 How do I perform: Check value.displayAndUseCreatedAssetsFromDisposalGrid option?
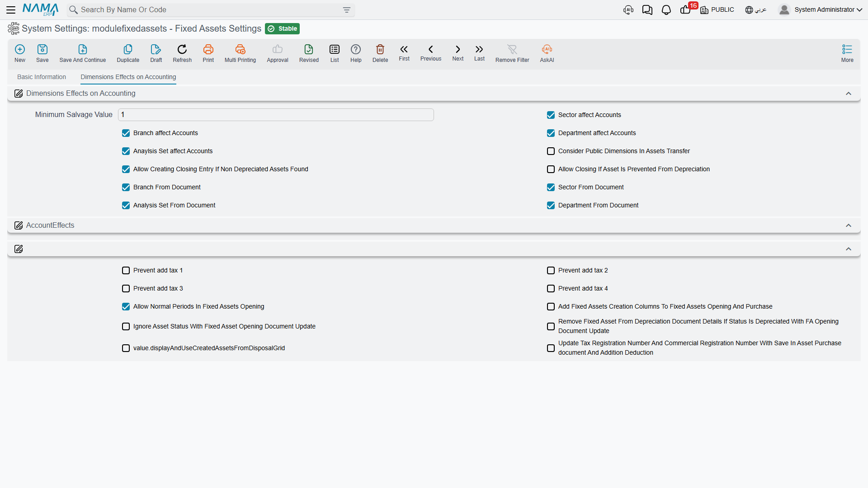click(x=126, y=348)
